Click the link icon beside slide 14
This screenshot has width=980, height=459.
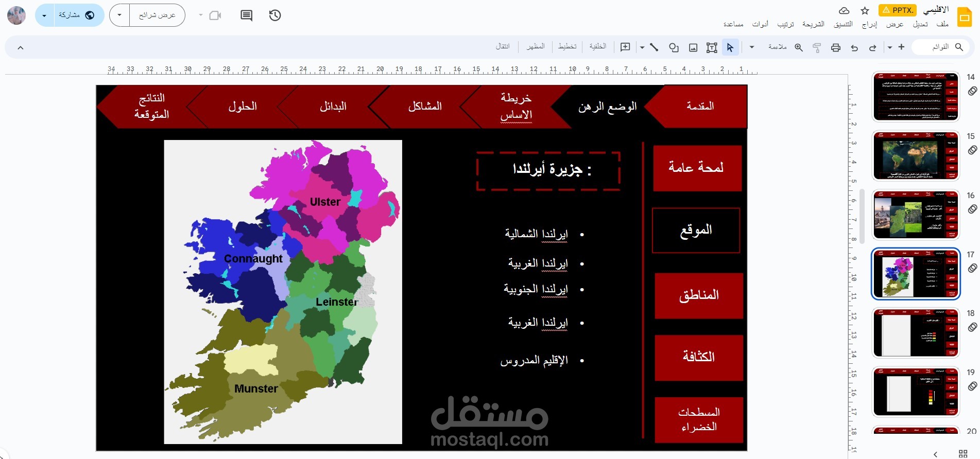pos(972,91)
